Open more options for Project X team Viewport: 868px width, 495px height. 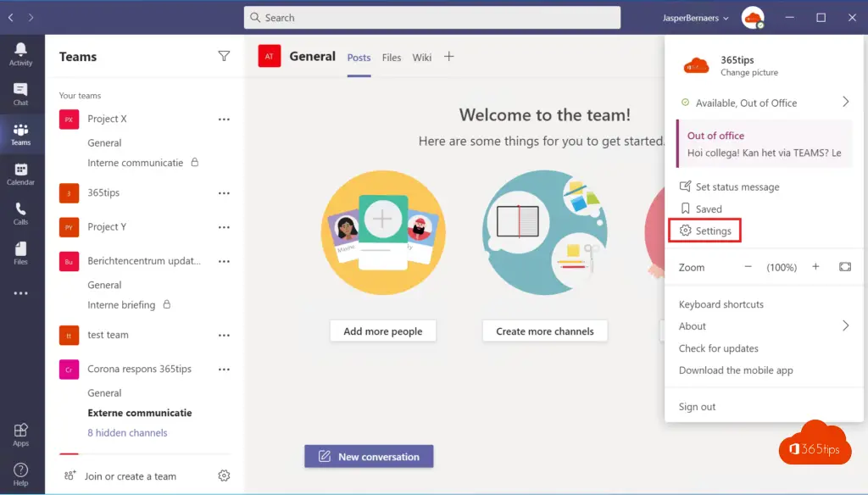[x=224, y=119]
